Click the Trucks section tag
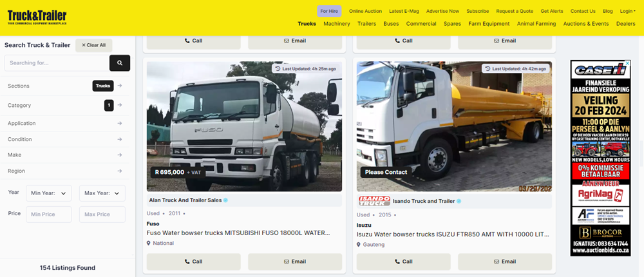This screenshot has height=277, width=644. pyautogui.click(x=103, y=86)
